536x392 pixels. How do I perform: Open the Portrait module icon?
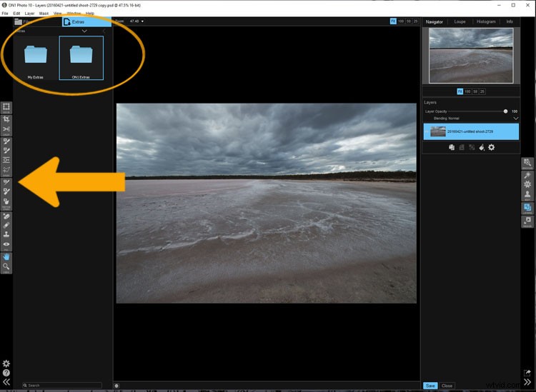(527, 195)
